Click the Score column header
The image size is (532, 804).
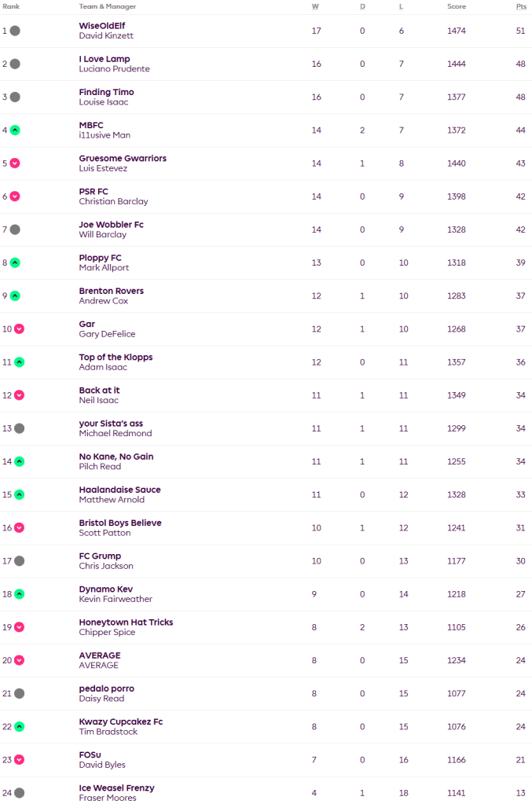click(x=457, y=6)
